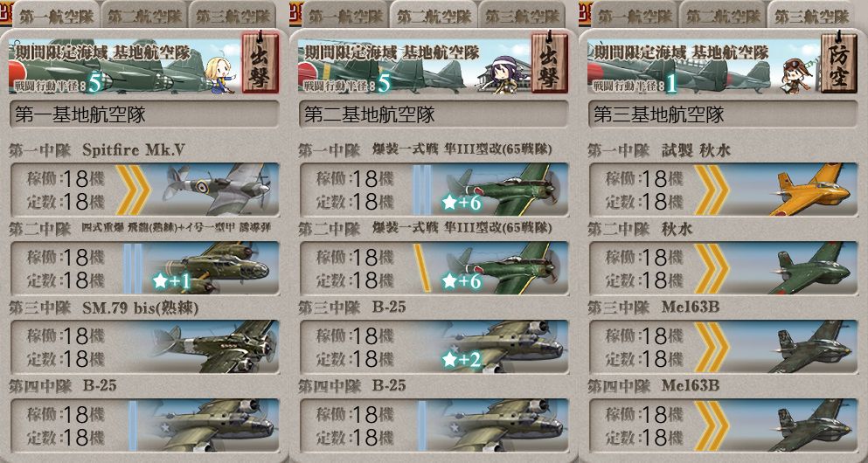Screen dimensions: 868x463
Task: Click the 第二基地航空隊 name field
Action: [434, 114]
